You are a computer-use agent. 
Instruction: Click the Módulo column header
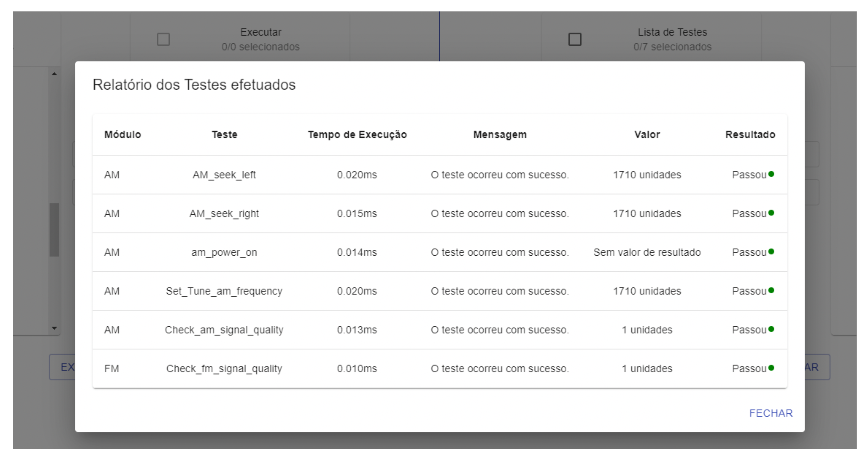pos(123,134)
